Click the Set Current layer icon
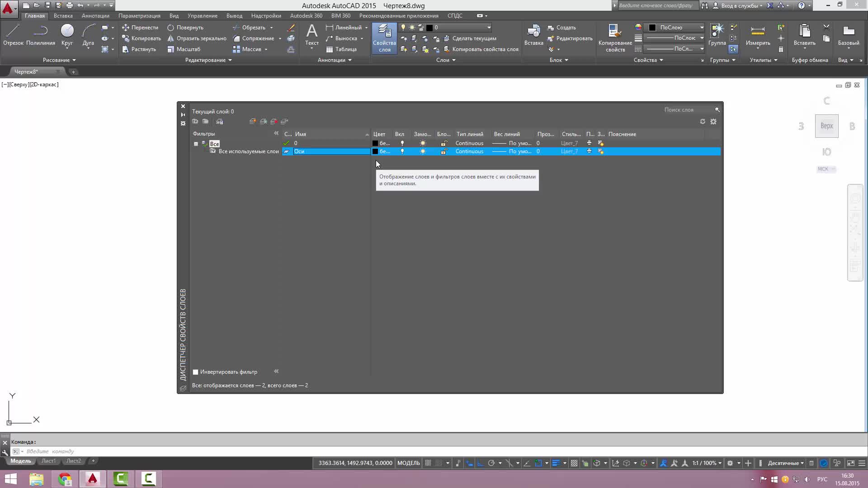 pos(284,122)
